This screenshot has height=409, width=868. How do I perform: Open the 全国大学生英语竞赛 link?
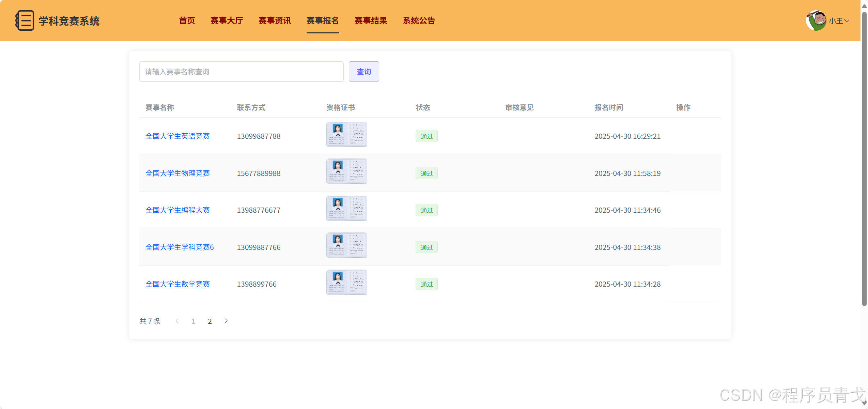pyautogui.click(x=177, y=136)
